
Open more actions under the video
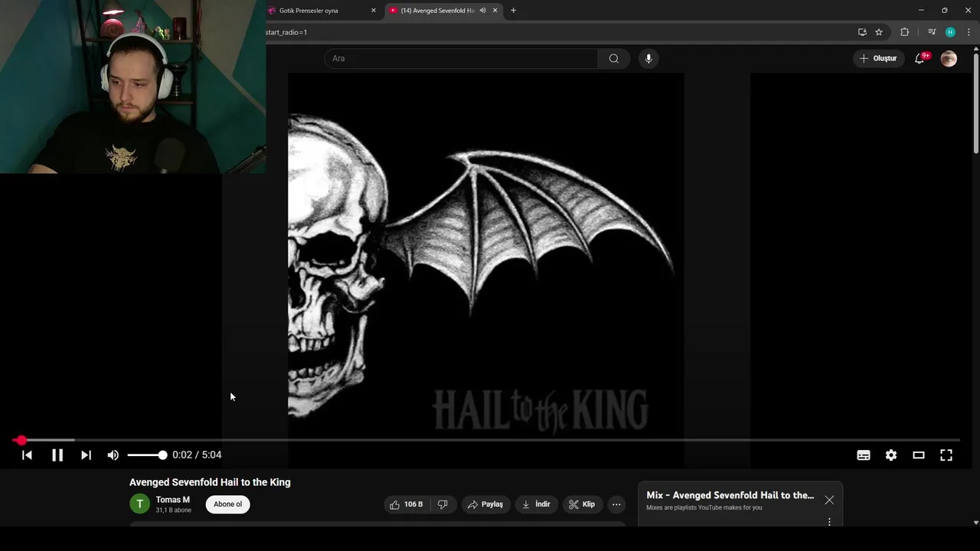(x=616, y=504)
